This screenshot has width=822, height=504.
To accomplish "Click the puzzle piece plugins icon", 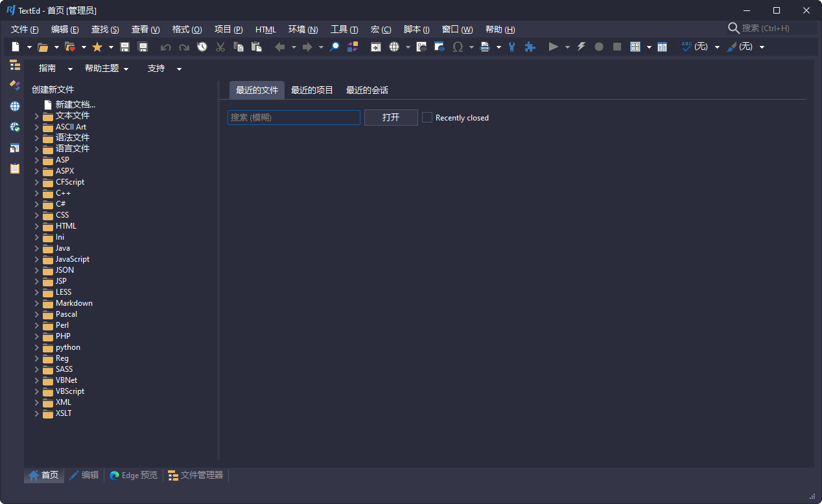I will [530, 47].
